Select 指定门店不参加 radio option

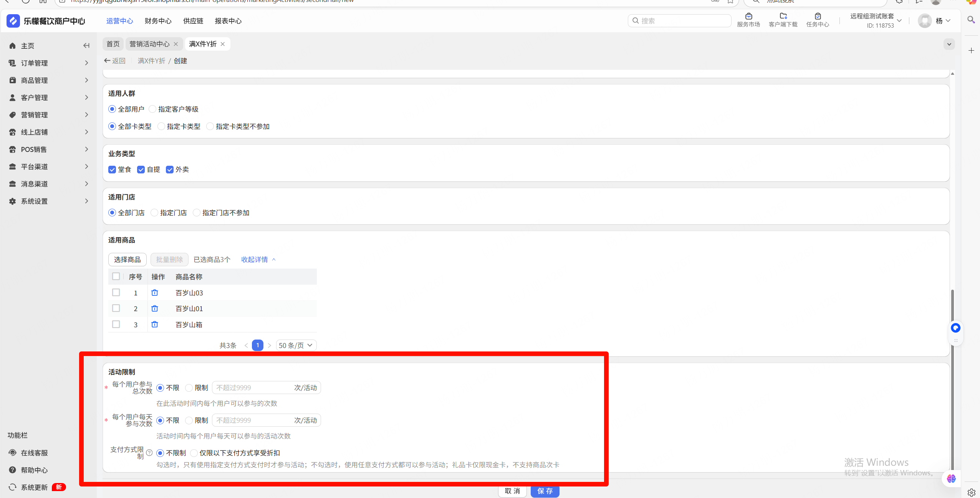pos(197,213)
